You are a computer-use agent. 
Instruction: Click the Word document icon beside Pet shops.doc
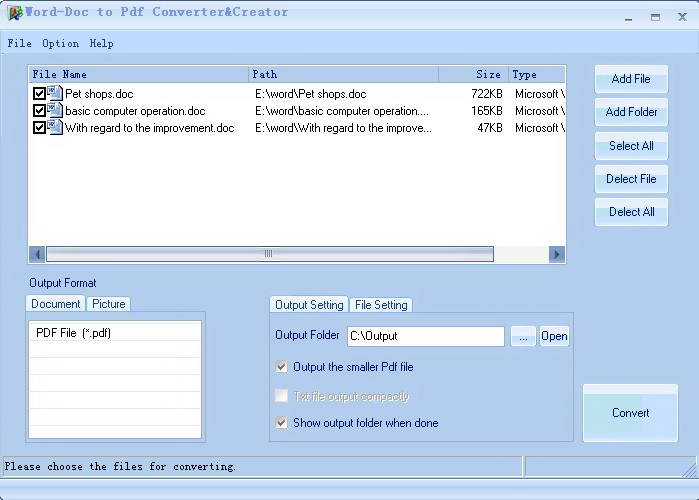55,93
